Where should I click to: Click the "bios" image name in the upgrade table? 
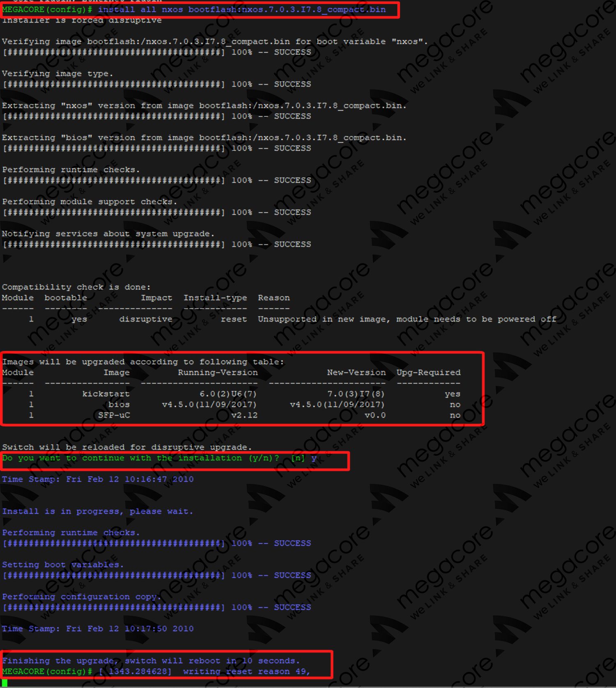(119, 405)
